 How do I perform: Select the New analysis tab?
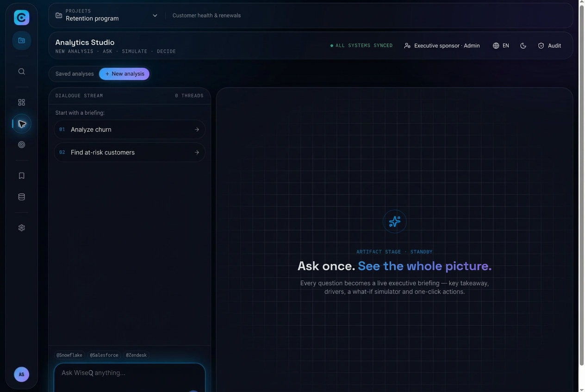tap(124, 74)
